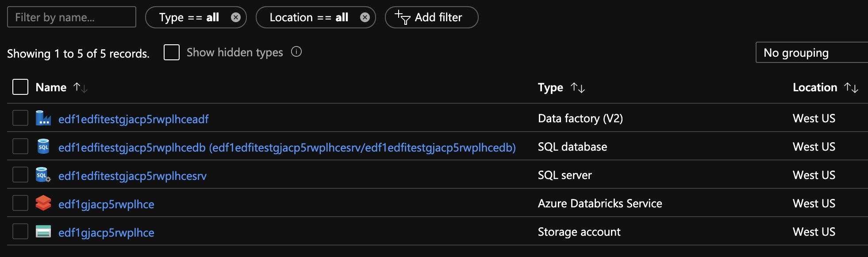Clear the Location filter using its X icon
Screen dimensions: 868x257
coord(365,17)
